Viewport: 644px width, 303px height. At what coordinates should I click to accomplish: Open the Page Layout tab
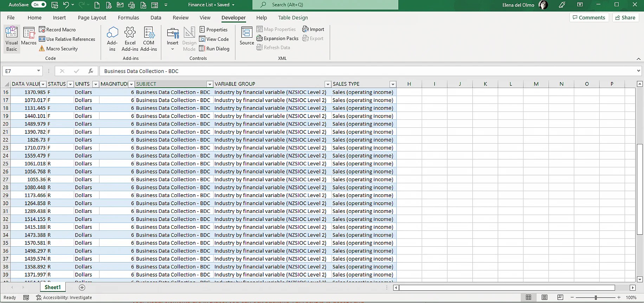pyautogui.click(x=92, y=18)
